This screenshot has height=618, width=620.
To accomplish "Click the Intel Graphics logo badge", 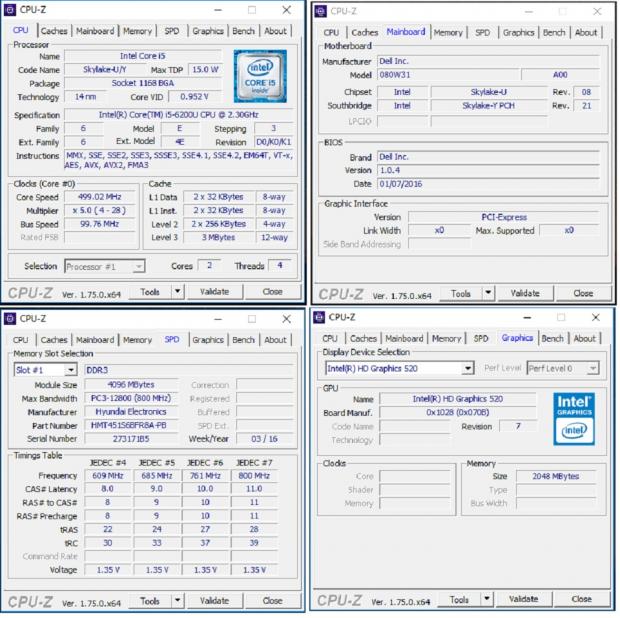I will tap(574, 418).
